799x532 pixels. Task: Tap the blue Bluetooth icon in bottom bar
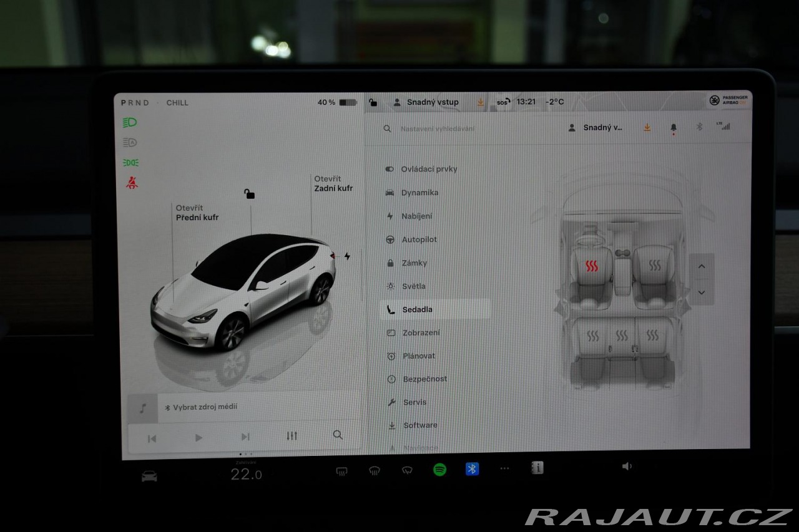[472, 469]
